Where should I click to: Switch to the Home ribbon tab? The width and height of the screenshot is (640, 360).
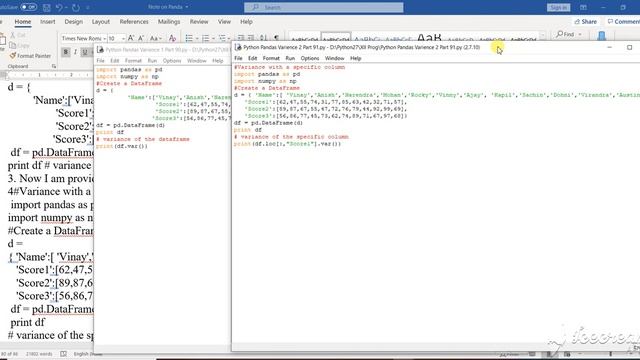coord(23,22)
